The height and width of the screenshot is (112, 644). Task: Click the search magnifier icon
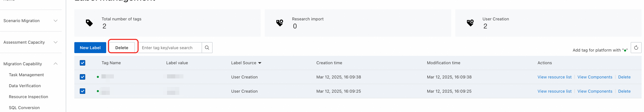(207, 48)
